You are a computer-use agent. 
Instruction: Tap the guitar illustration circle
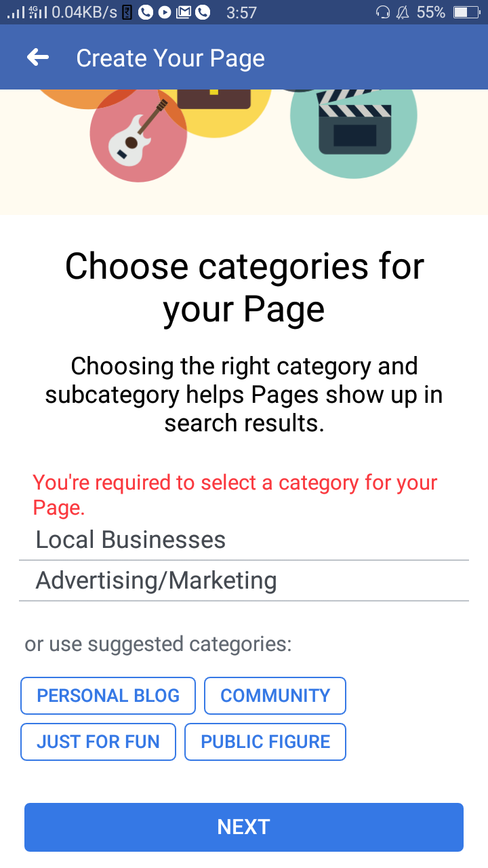click(138, 134)
